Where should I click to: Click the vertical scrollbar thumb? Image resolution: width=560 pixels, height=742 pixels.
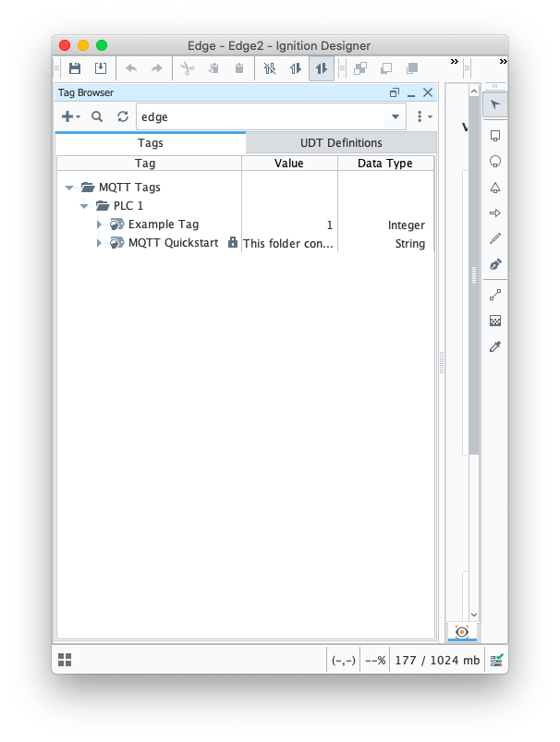click(x=474, y=275)
